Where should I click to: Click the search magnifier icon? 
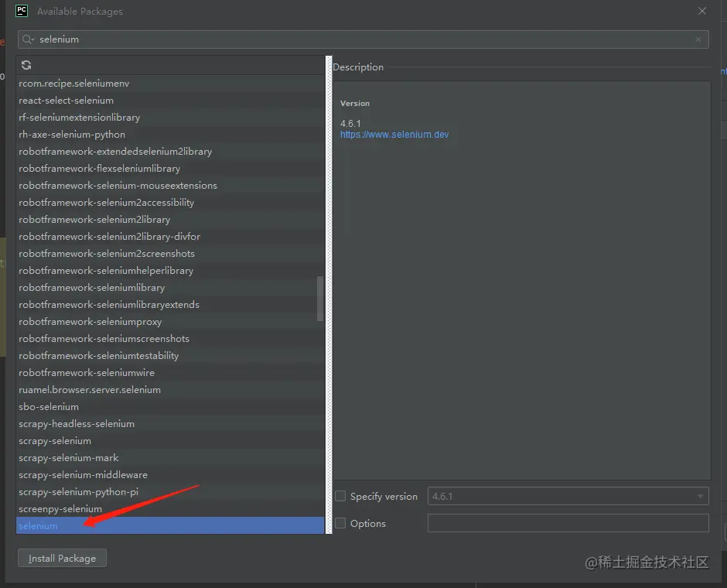click(28, 39)
